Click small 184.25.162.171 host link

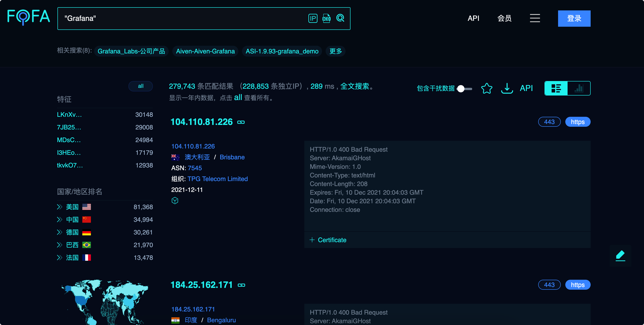[193, 309]
